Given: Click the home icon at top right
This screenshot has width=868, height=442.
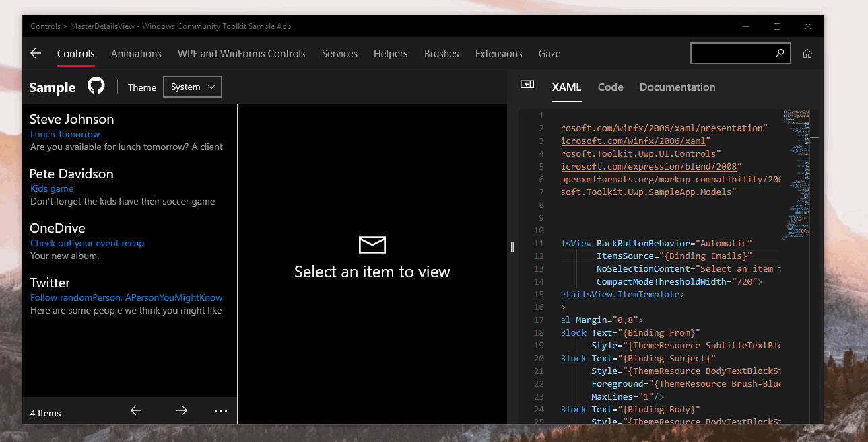Looking at the screenshot, I should (807, 54).
